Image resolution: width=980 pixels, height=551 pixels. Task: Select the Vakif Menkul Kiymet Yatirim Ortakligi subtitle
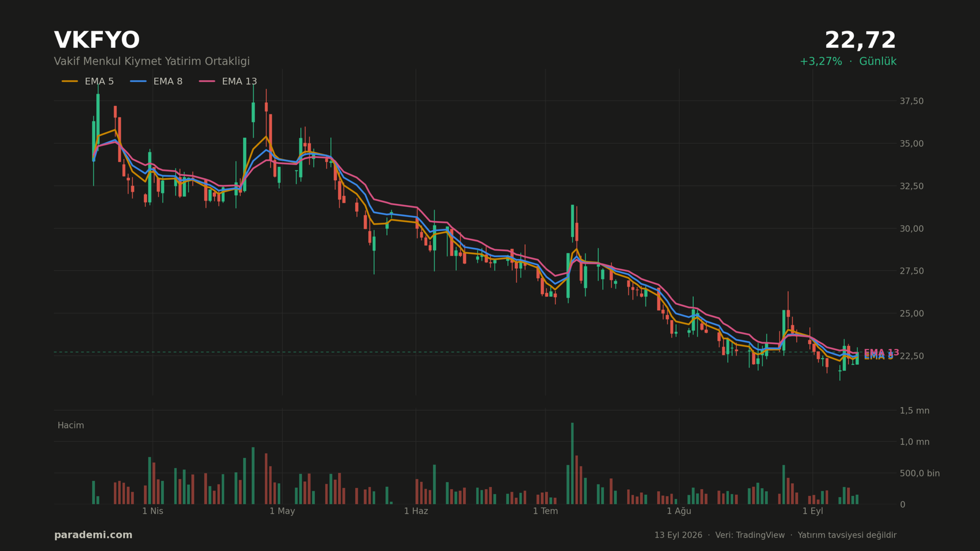coord(152,62)
